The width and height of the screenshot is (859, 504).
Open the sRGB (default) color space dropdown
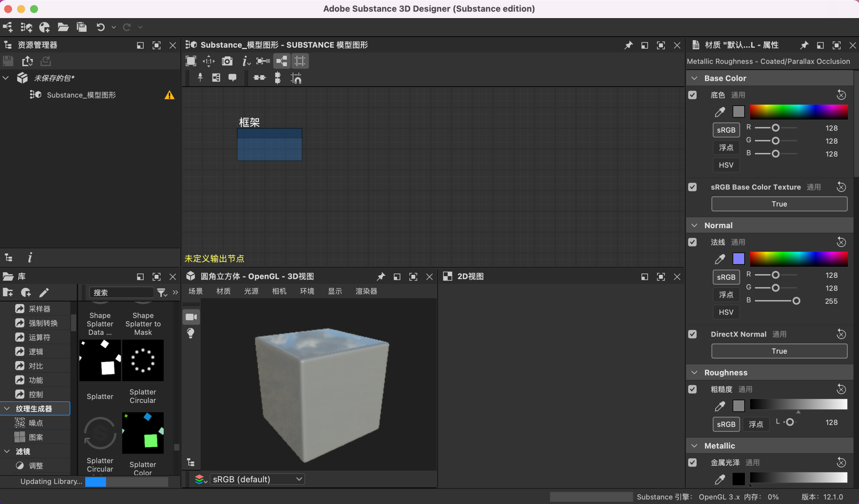coord(257,479)
